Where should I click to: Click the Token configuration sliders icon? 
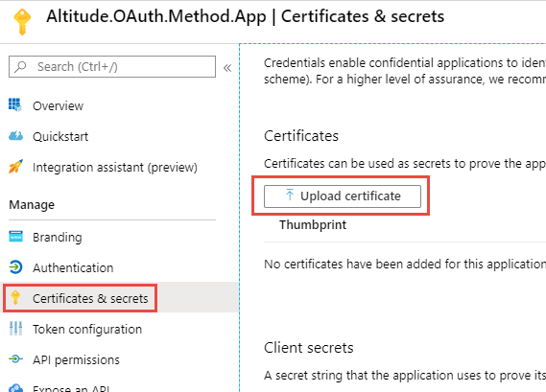pos(15,329)
